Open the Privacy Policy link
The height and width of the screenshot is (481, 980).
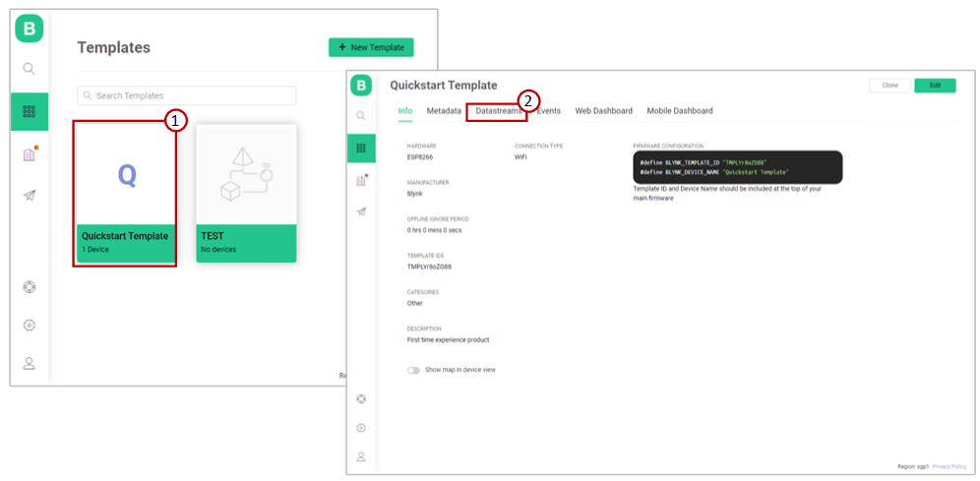(949, 466)
